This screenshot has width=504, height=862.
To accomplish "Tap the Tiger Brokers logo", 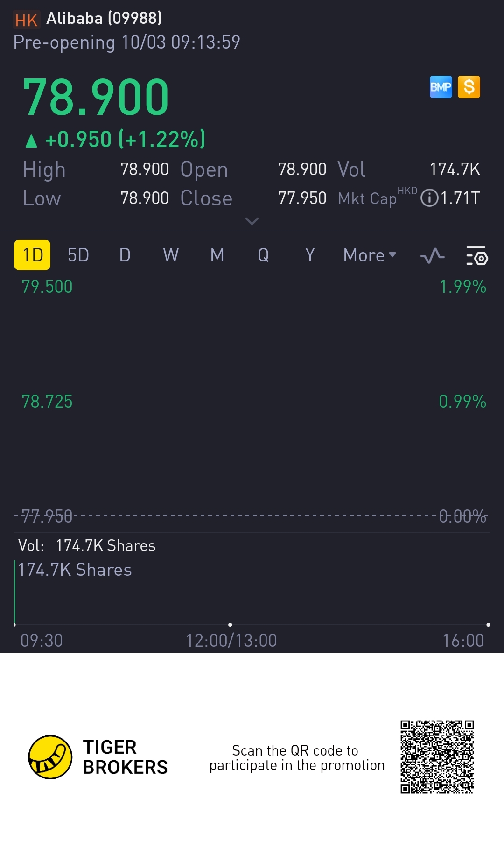I will [x=50, y=757].
